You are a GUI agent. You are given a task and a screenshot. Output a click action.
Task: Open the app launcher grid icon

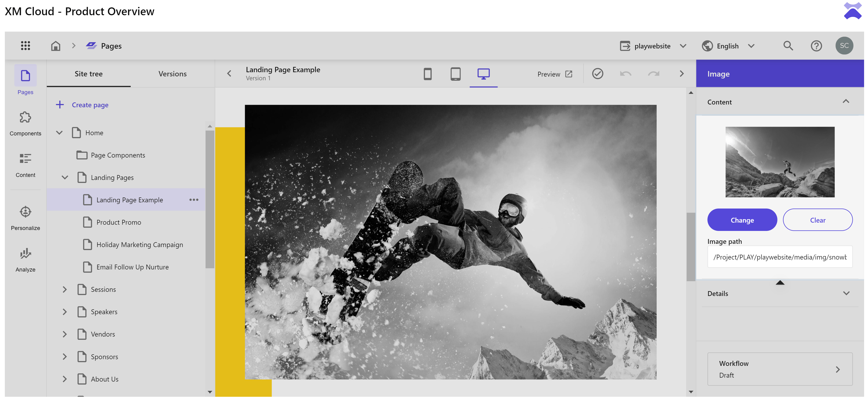[x=25, y=45]
